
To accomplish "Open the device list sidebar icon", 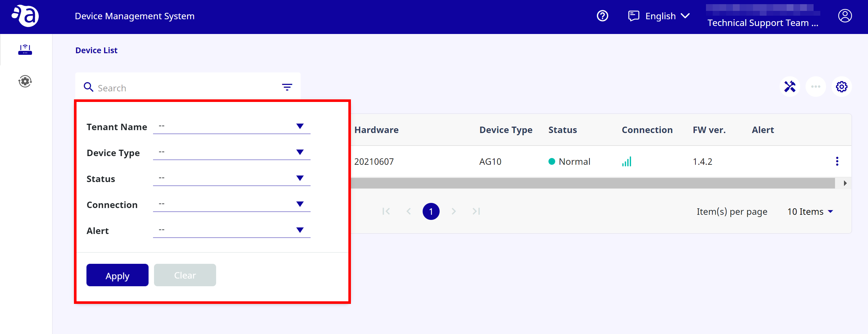I will pyautogui.click(x=25, y=50).
